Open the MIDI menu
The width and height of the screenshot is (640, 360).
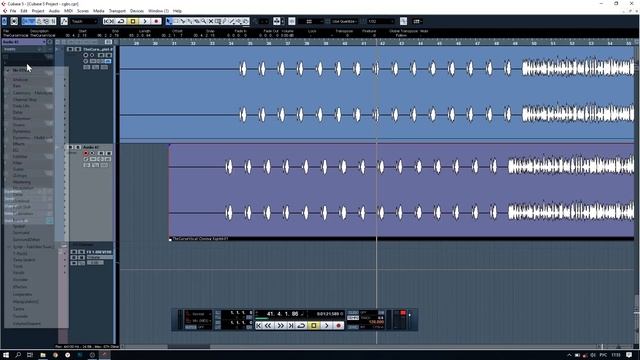pos(68,11)
